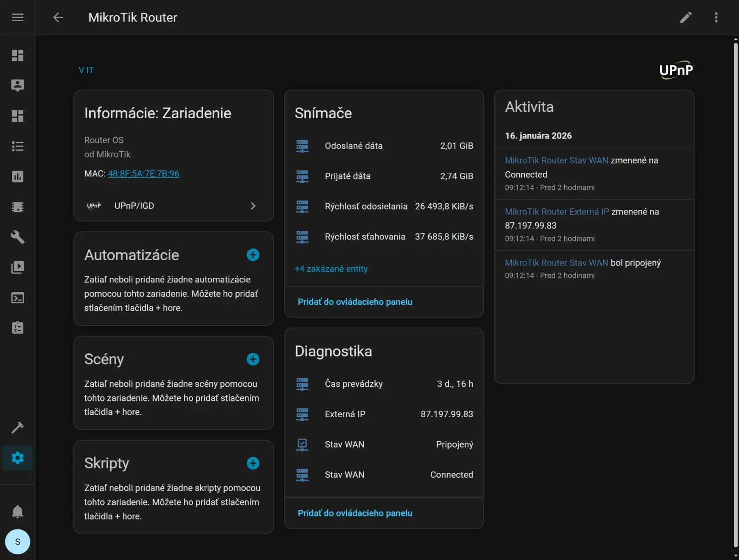This screenshot has width=739, height=560.
Task: Open the People panel in the sidebar
Action: click(x=18, y=85)
